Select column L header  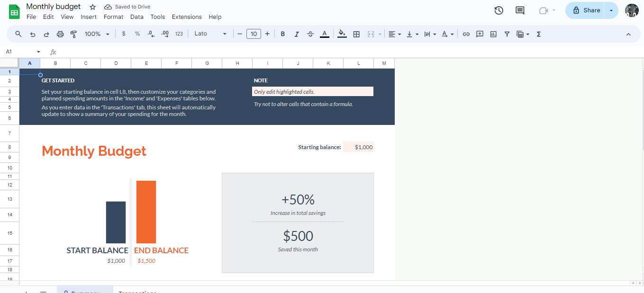tap(358, 63)
